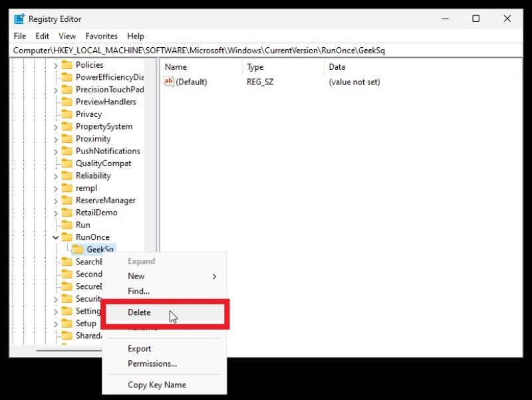The height and width of the screenshot is (400, 532).
Task: Select the RetailDemo folder icon
Action: pos(67,213)
